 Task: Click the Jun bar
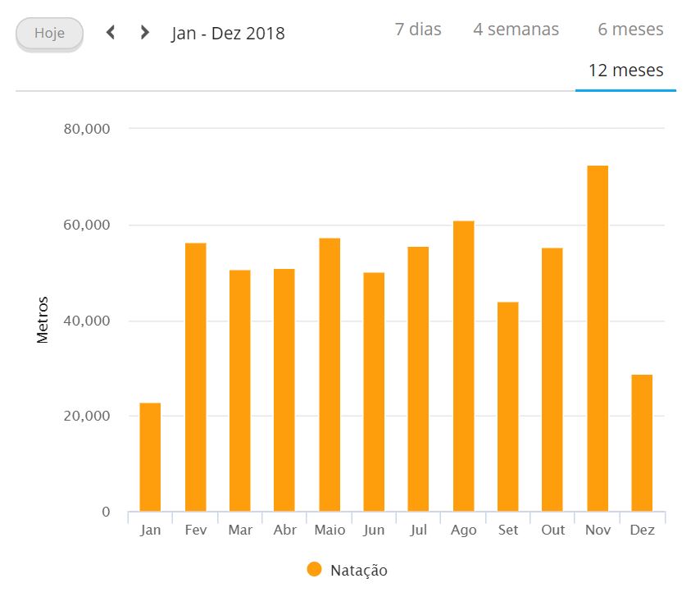coord(374,392)
